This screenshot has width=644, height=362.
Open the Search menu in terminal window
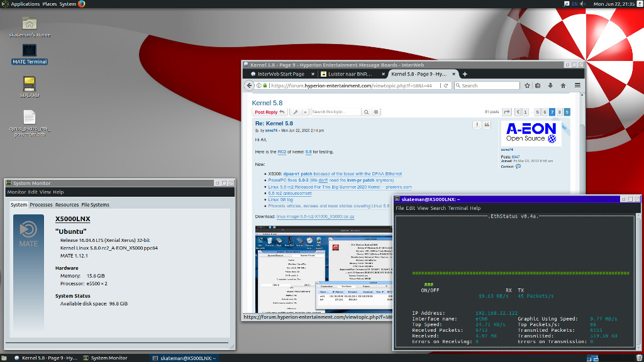pyautogui.click(x=438, y=208)
